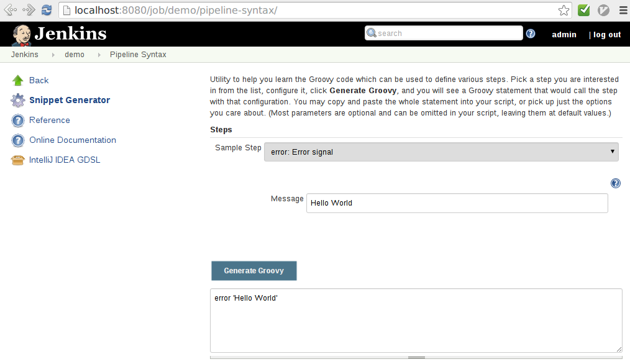This screenshot has width=630, height=364.
Task: Click the Jenkins butler logo
Action: pyautogui.click(x=22, y=34)
